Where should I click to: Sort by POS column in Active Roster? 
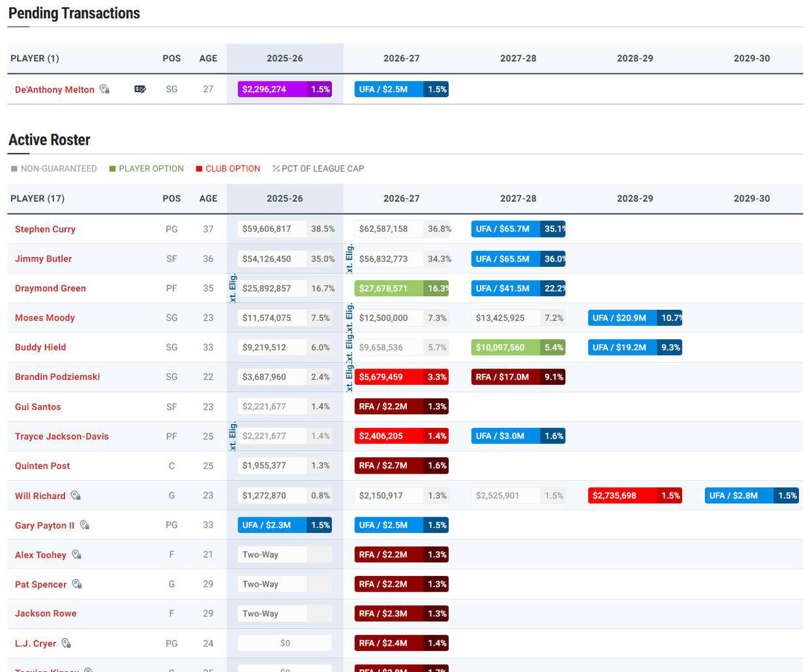[172, 198]
